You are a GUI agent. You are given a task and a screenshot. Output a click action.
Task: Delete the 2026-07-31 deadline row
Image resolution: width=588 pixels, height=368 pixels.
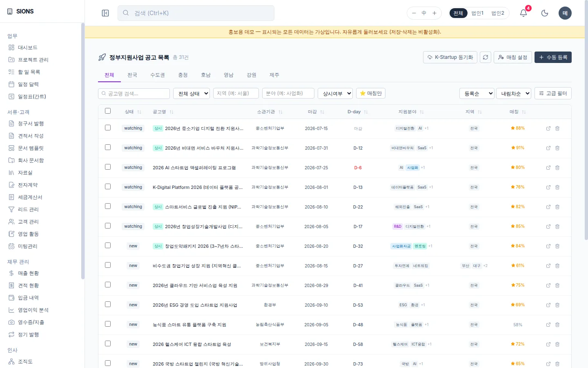[x=557, y=148]
